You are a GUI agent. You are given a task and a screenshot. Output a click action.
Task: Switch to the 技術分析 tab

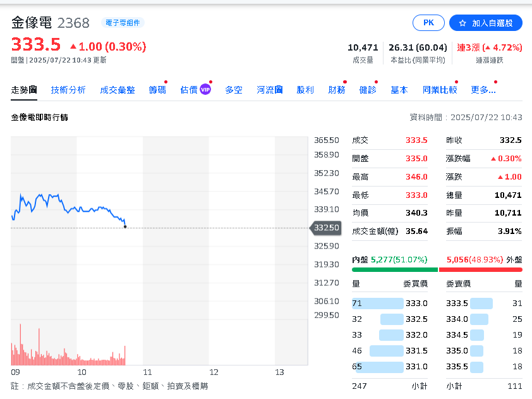68,90
